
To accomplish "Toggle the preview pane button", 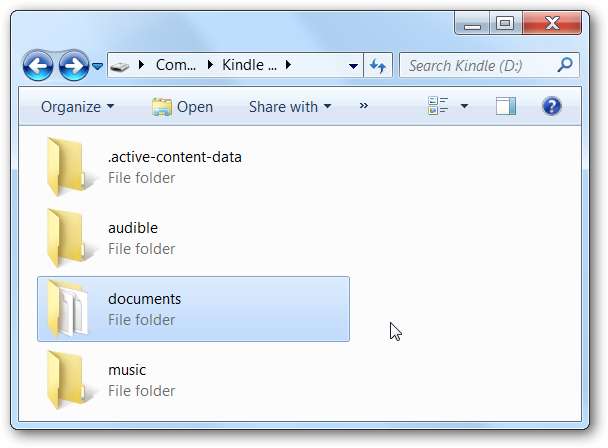I will point(506,106).
